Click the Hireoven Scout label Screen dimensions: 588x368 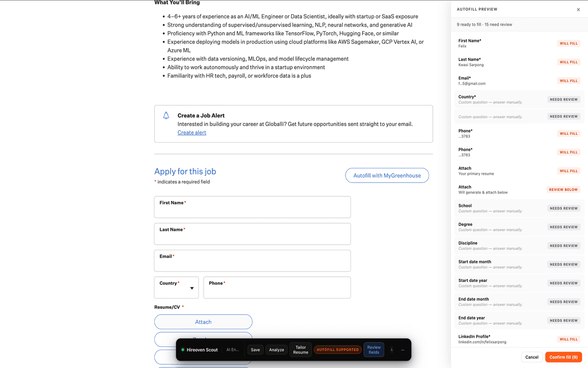[202, 350]
